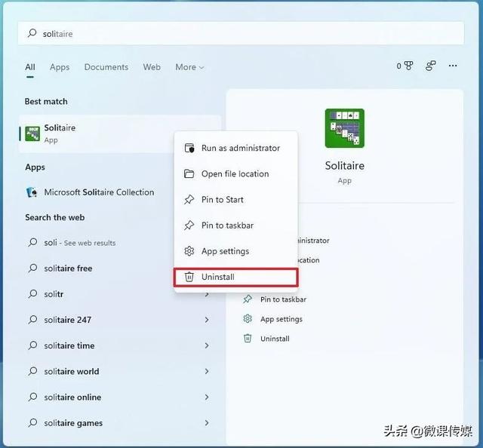The width and height of the screenshot is (483, 448).
Task: Choose Run as administrator in context menu
Action: (235, 148)
